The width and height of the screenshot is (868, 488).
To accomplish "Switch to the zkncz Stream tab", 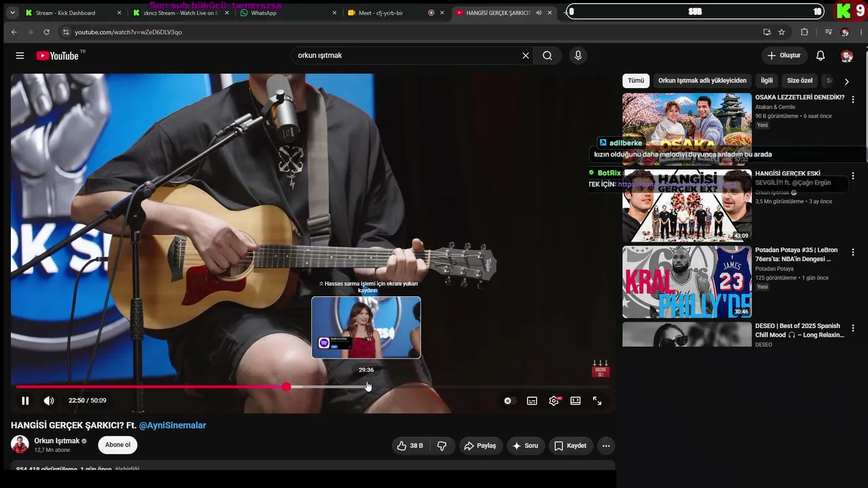I will point(181,13).
